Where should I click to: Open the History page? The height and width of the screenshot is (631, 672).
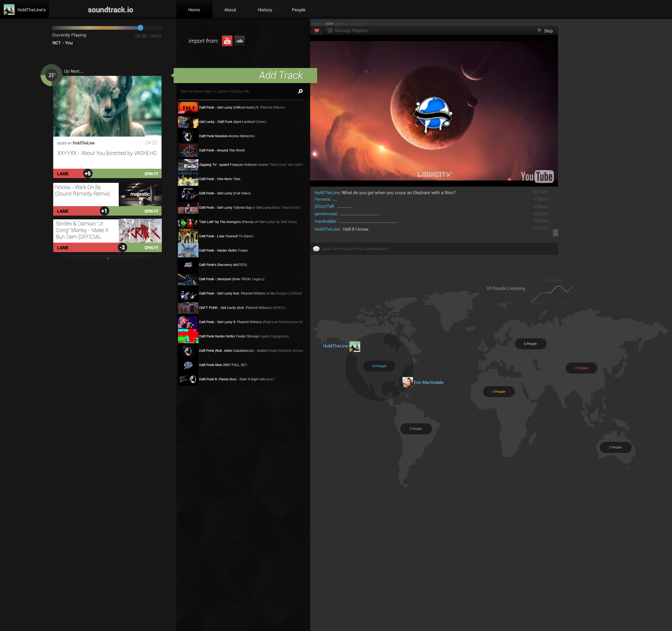(x=265, y=10)
